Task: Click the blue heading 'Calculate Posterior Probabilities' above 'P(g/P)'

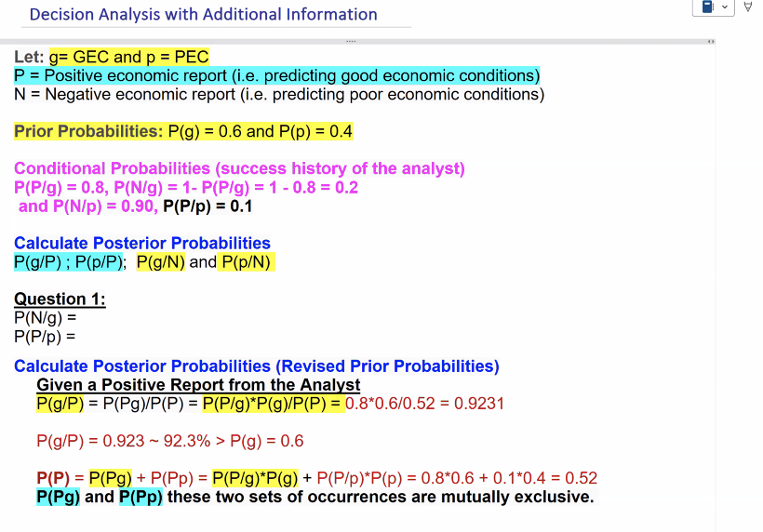Action: (142, 243)
